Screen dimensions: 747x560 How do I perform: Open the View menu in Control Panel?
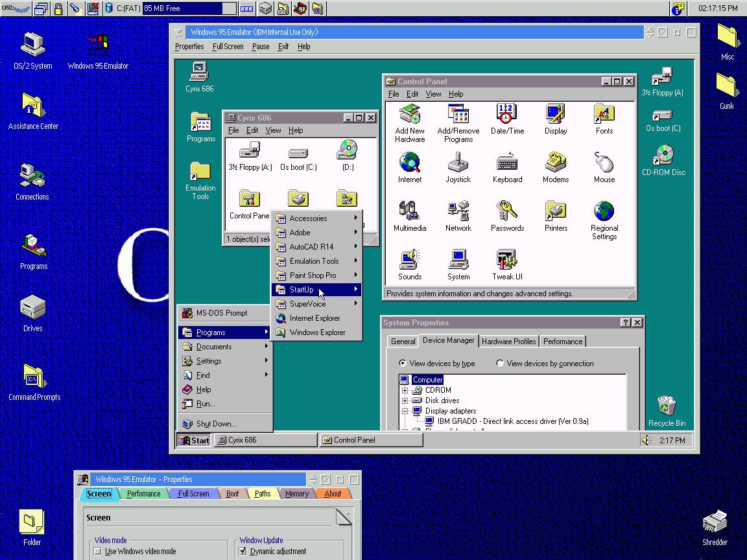click(x=433, y=94)
